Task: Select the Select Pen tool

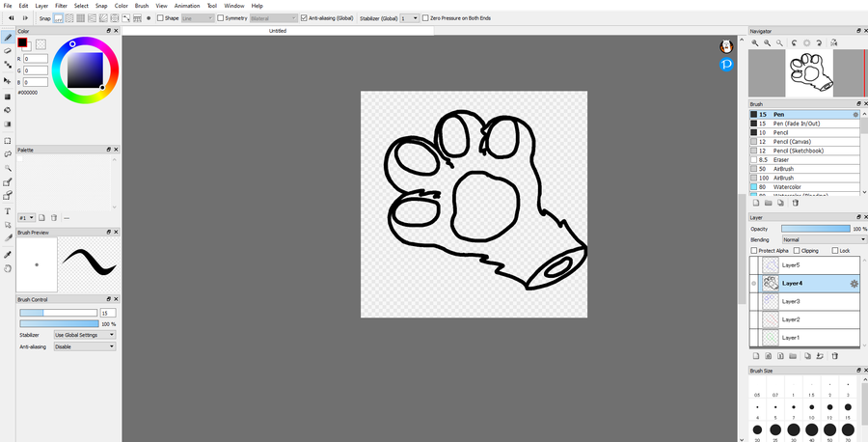Action: pos(8,182)
